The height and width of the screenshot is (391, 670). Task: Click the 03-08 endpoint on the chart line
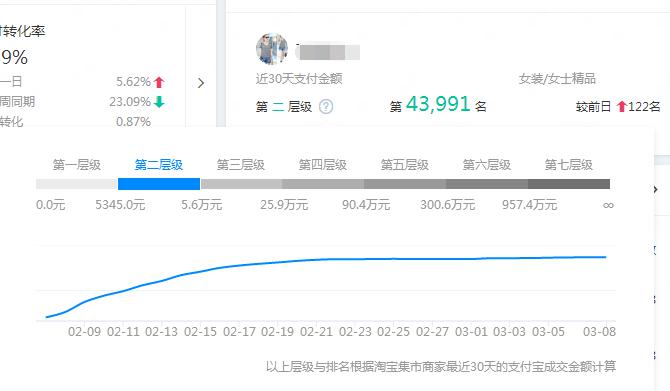tap(605, 257)
